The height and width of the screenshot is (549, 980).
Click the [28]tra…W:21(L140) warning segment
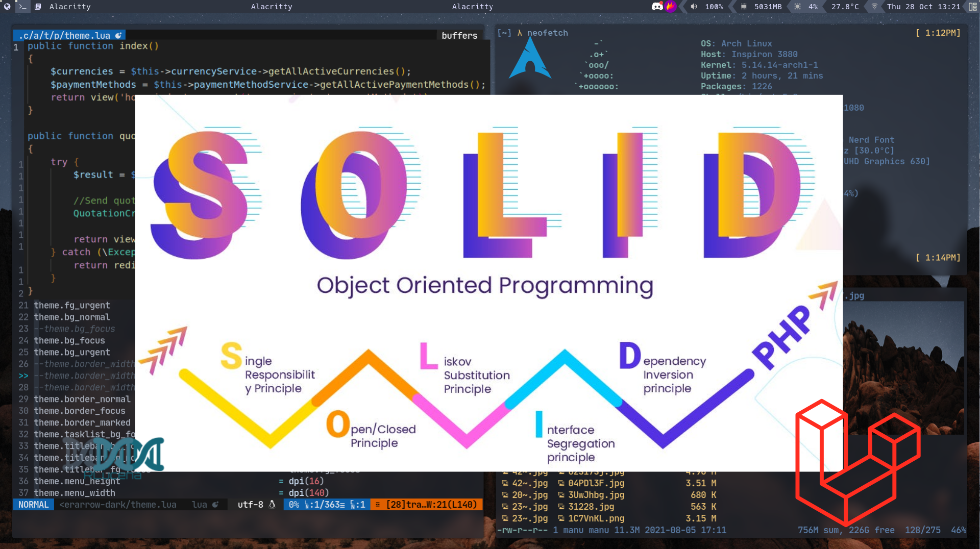pos(426,505)
